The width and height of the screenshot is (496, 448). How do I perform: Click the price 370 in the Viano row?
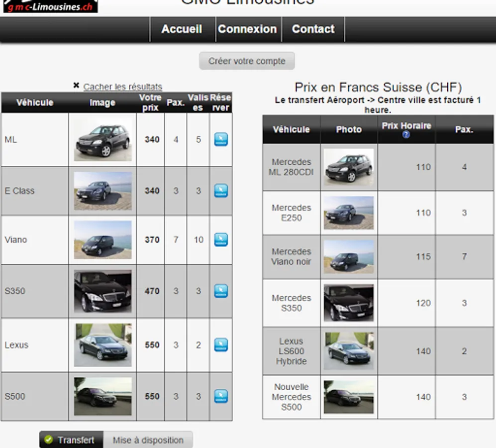(x=152, y=239)
